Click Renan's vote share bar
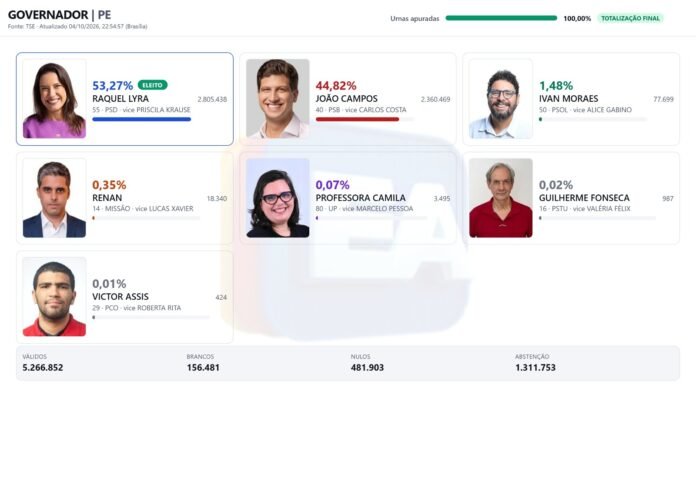Image resolution: width=696 pixels, height=489 pixels. click(x=146, y=218)
